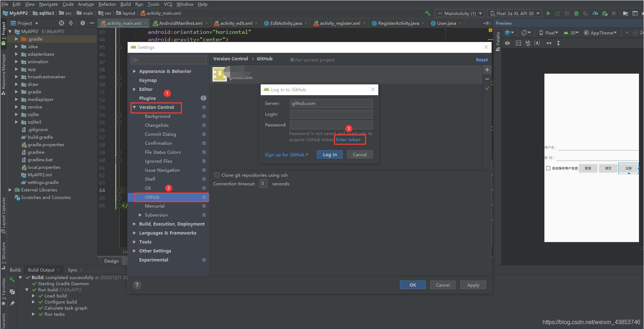Expand Appearance & Behavior settings
This screenshot has height=329, width=644.
pos(134,71)
